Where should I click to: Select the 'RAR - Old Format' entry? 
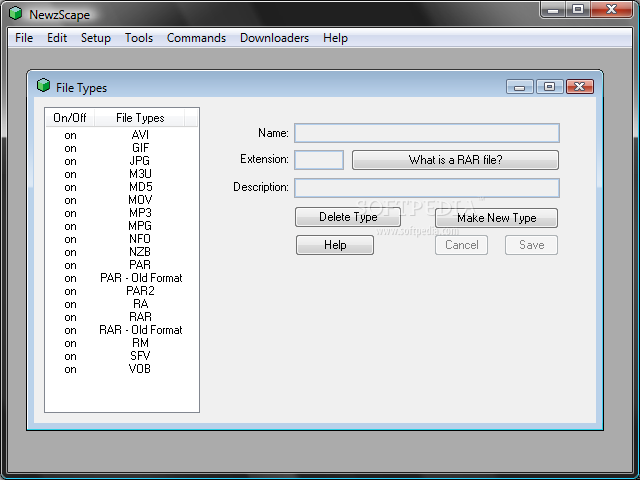pos(140,330)
